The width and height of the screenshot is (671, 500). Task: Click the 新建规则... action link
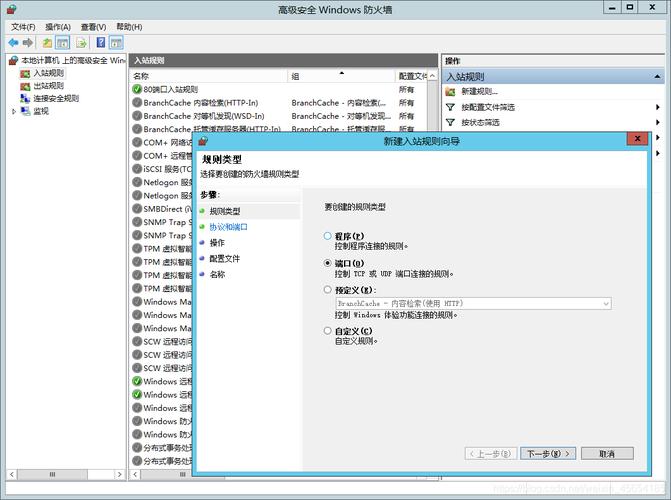point(479,92)
